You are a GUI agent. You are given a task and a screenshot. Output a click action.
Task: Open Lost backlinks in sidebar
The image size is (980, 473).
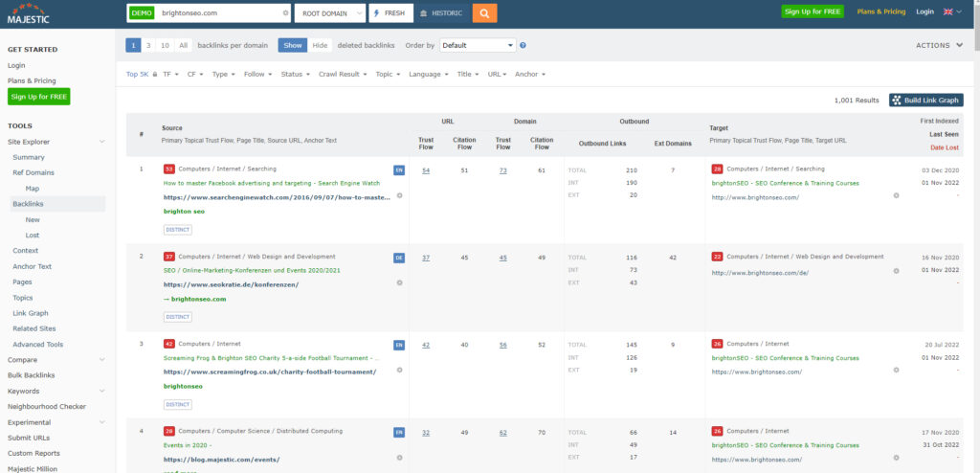click(x=33, y=236)
